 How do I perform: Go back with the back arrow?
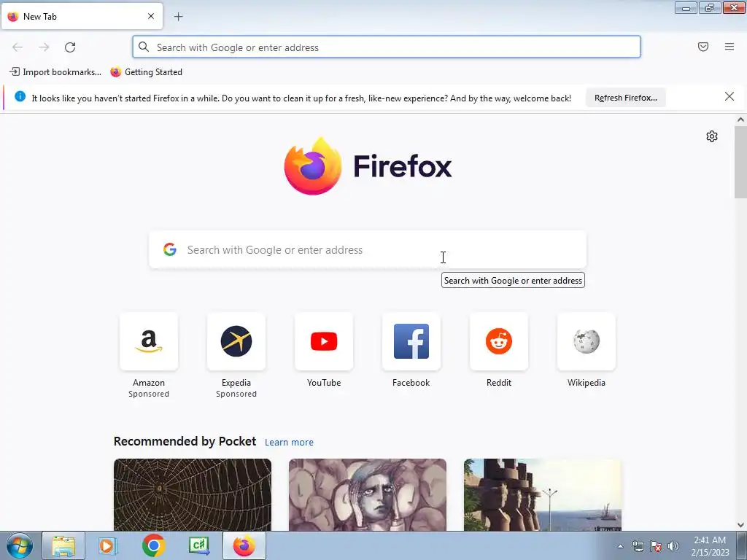pos(18,47)
